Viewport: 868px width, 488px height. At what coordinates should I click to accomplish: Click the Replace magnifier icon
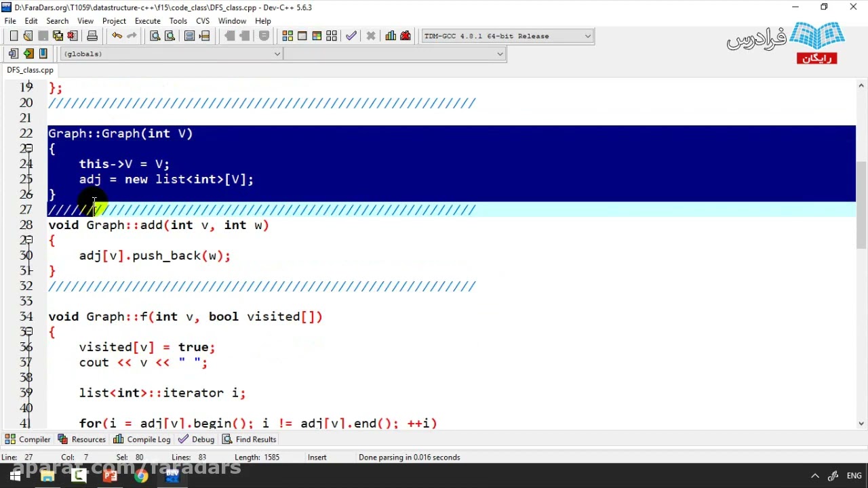coord(170,36)
